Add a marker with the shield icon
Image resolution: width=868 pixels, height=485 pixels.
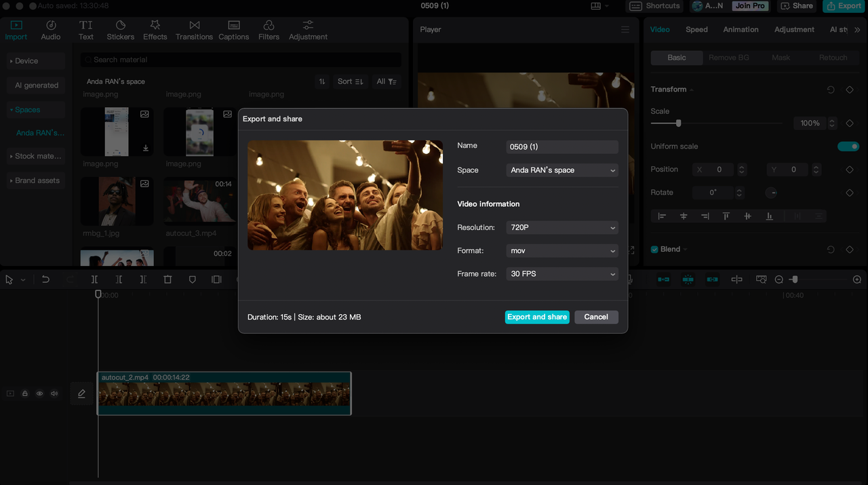192,279
